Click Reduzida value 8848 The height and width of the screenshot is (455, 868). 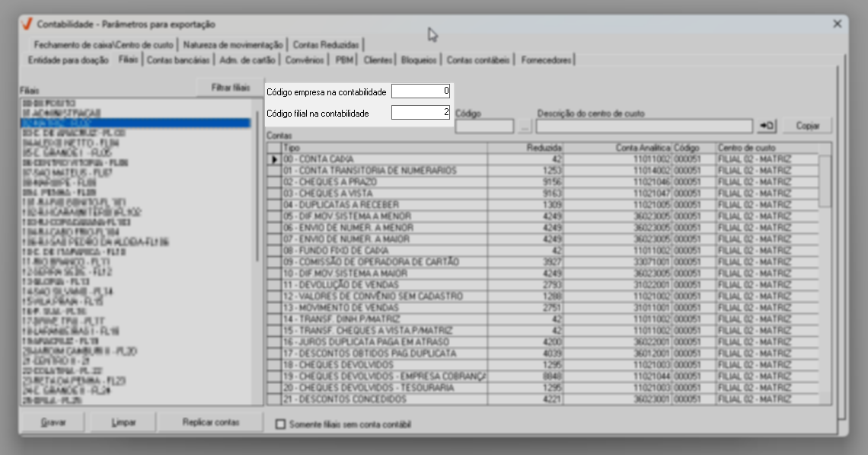(x=525, y=376)
